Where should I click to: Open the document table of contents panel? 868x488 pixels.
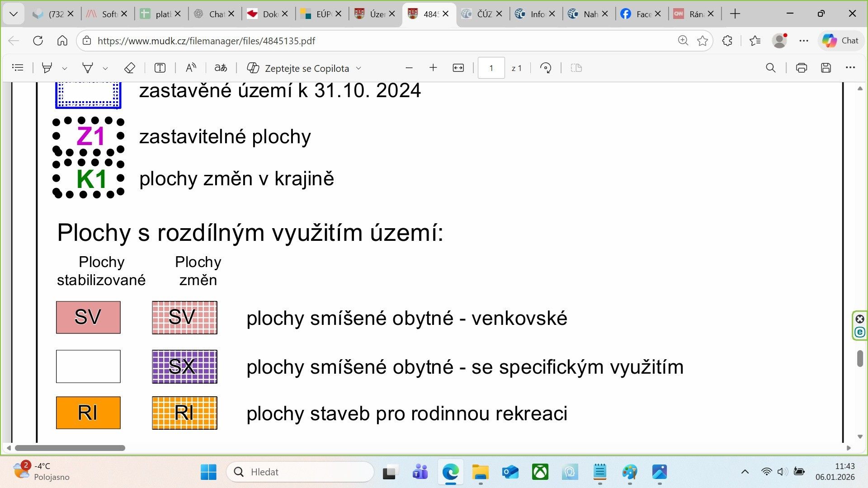point(18,68)
